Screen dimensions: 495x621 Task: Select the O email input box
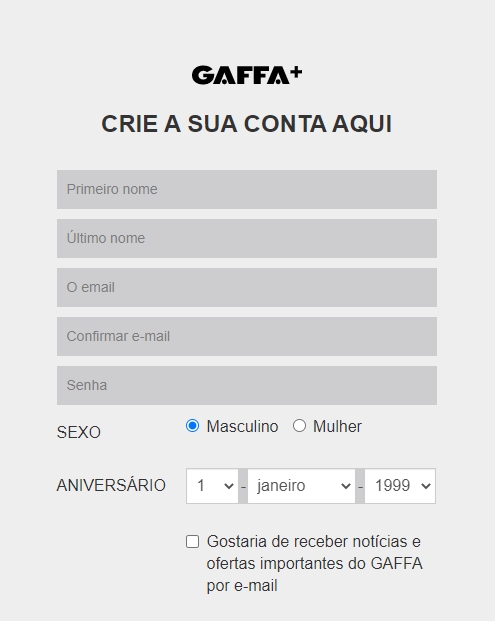[247, 288]
